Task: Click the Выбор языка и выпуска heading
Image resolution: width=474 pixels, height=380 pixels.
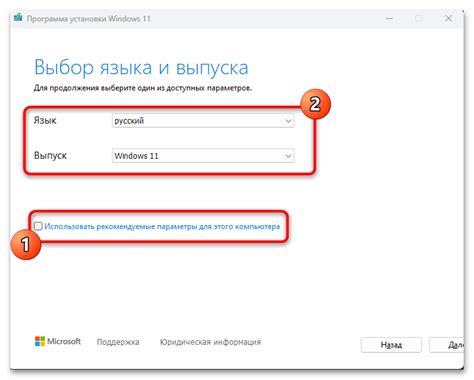Action: click(x=141, y=68)
